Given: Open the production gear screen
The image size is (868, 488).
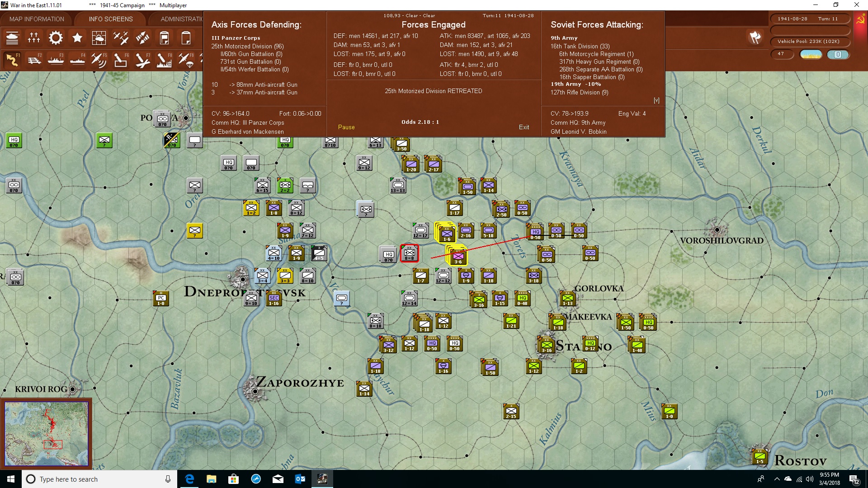Looking at the screenshot, I should [56, 38].
